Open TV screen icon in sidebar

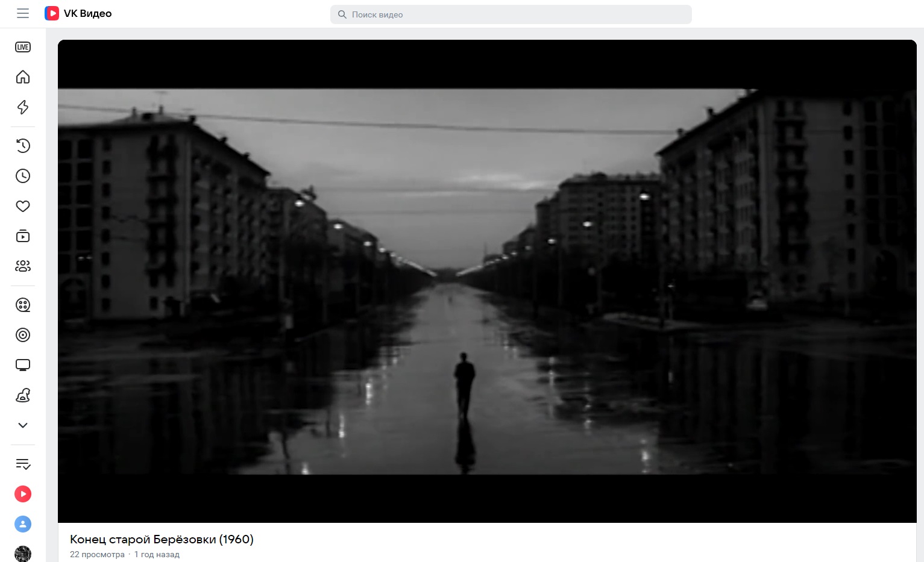(x=23, y=365)
